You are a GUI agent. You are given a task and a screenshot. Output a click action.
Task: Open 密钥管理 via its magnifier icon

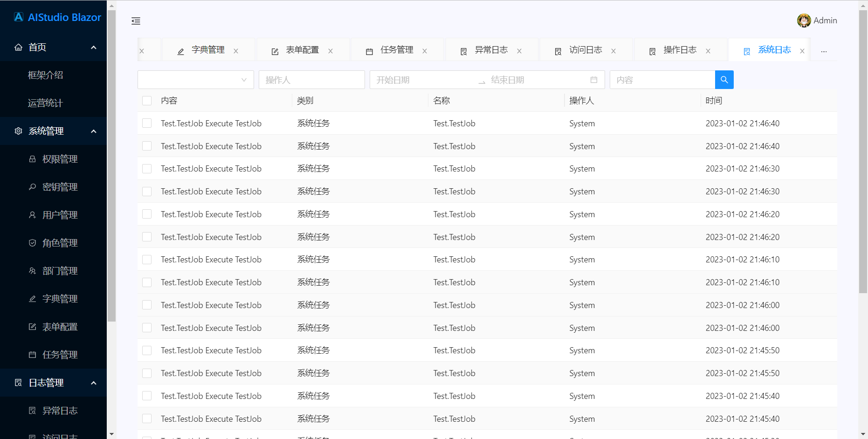coord(32,186)
